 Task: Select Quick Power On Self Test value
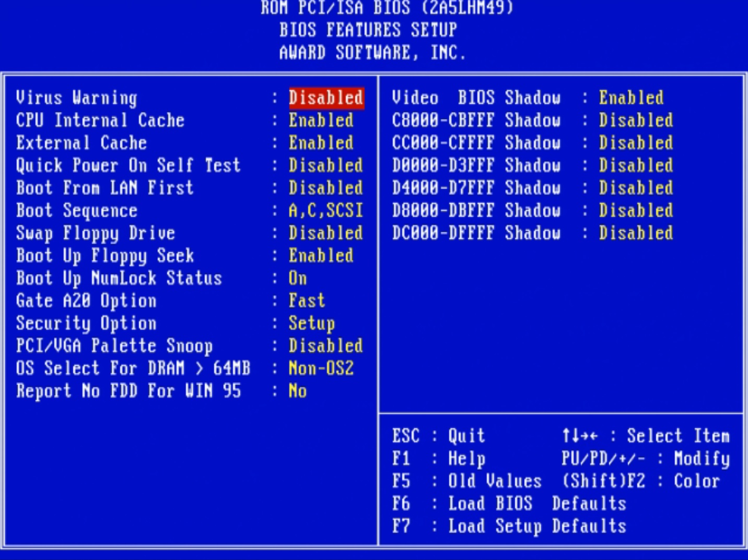pos(326,165)
